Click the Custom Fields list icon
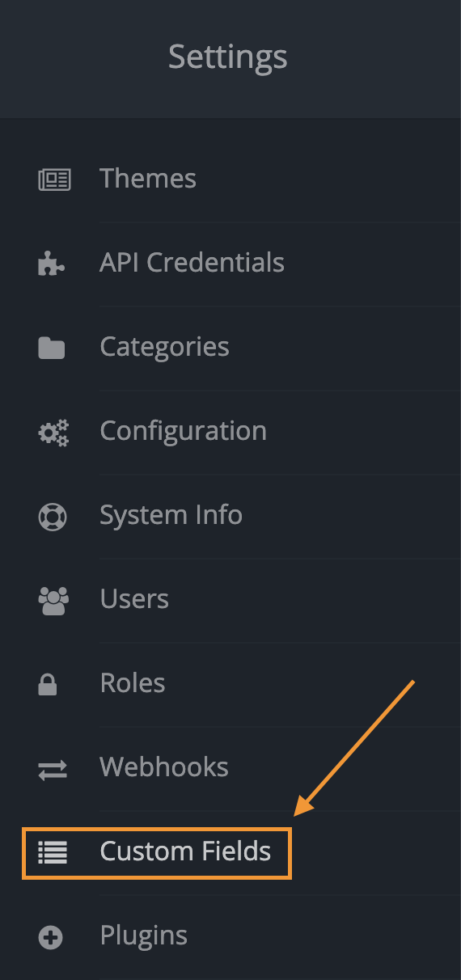461x980 pixels. (53, 852)
